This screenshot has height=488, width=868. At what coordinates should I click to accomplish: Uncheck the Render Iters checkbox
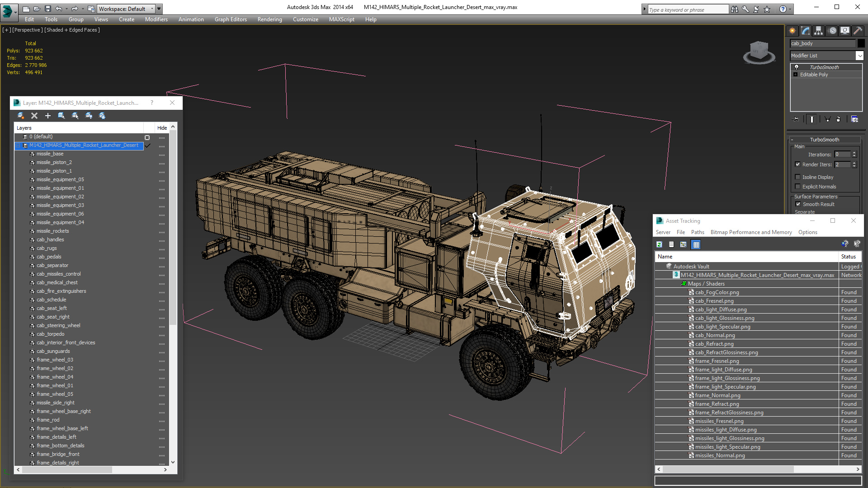[x=798, y=164]
